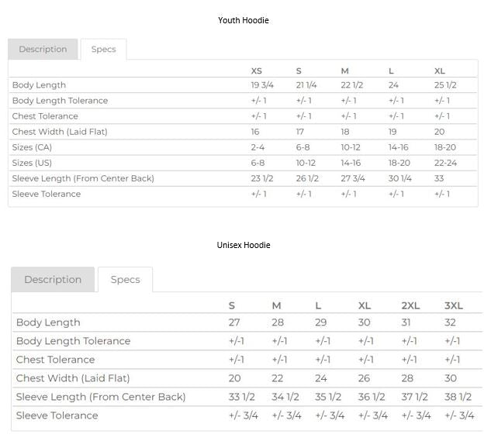Image resolution: width=491 pixels, height=448 pixels.
Task: Click the Unisex sleeve length value 38 1/2
Action: 458,397
